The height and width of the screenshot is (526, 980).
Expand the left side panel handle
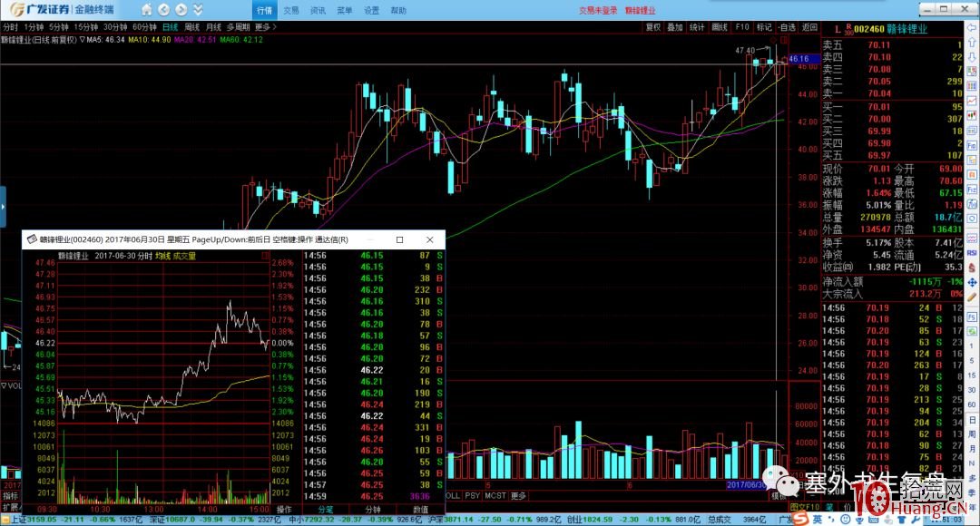tap(3, 206)
